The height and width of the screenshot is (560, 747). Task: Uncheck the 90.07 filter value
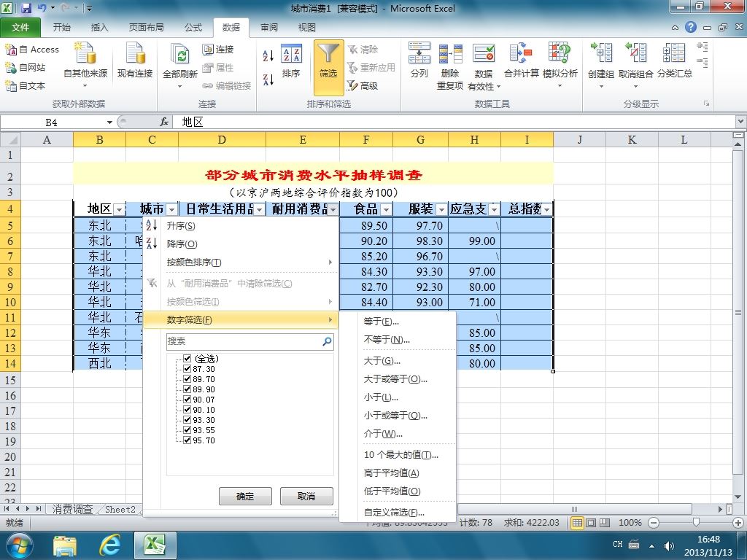(187, 400)
